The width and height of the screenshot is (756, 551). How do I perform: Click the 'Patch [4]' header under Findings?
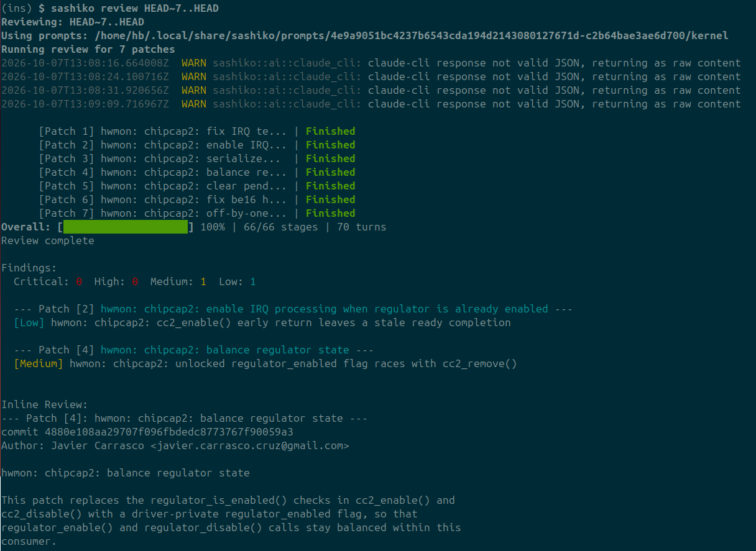click(x=194, y=350)
